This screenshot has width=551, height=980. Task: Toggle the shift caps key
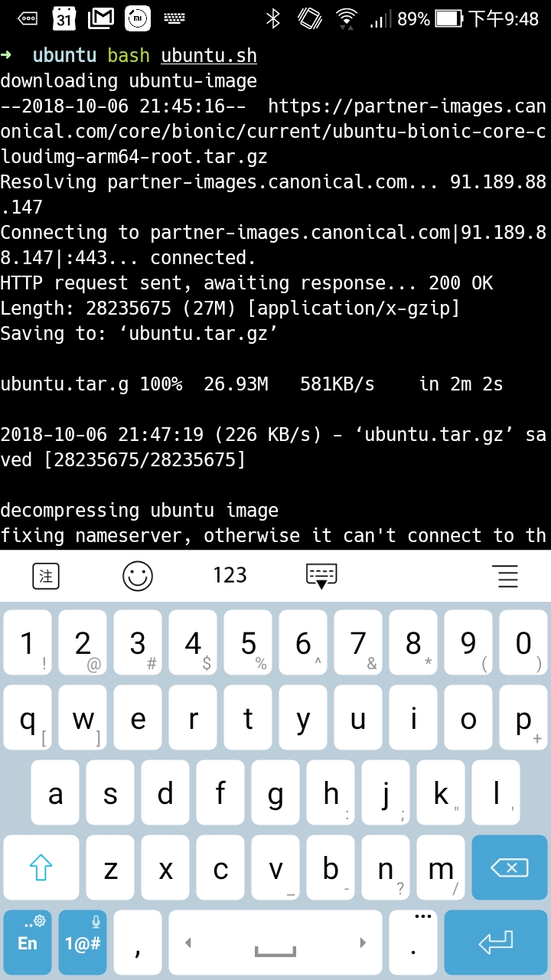[41, 867]
